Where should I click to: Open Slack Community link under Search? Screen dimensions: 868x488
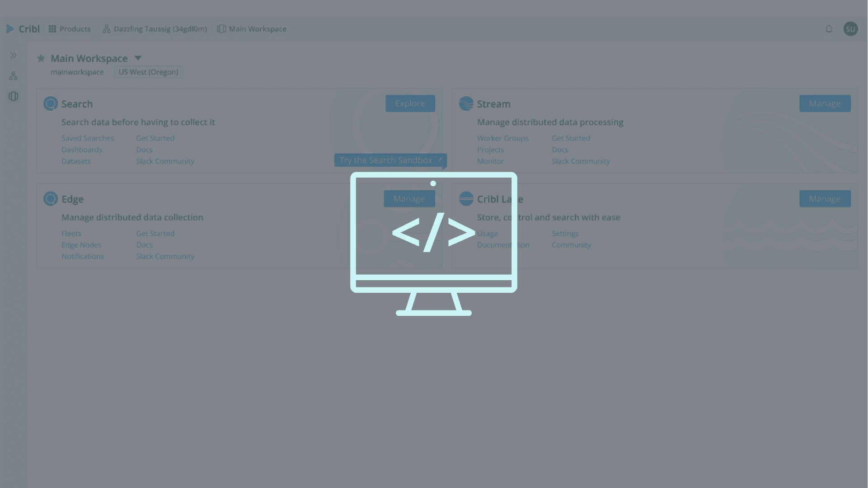point(165,161)
